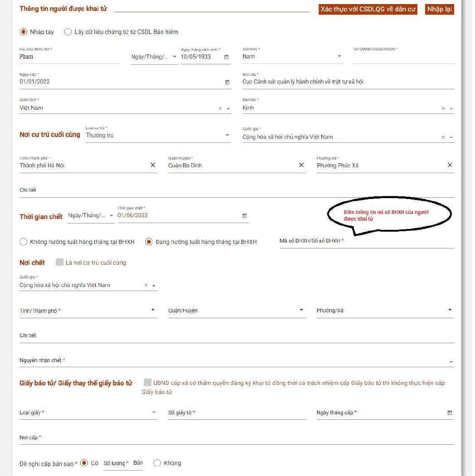Screen dimensions: 475x476
Task: Click Xác thực với CSDLQG về dân cư
Action: point(368,10)
